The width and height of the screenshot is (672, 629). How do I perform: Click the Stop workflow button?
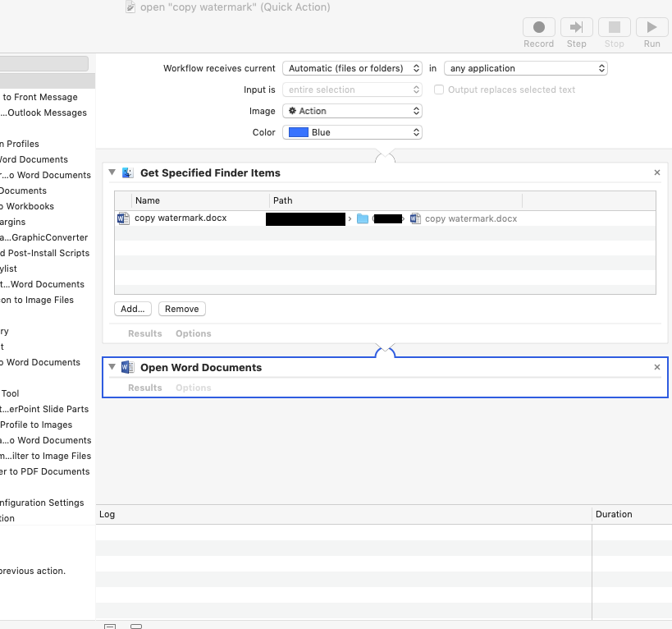(x=614, y=28)
